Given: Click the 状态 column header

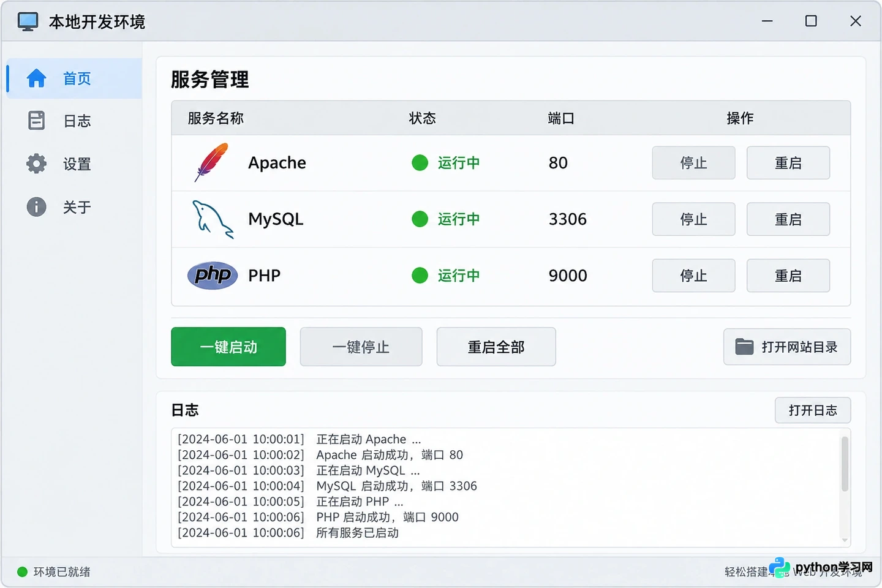Looking at the screenshot, I should point(423,118).
